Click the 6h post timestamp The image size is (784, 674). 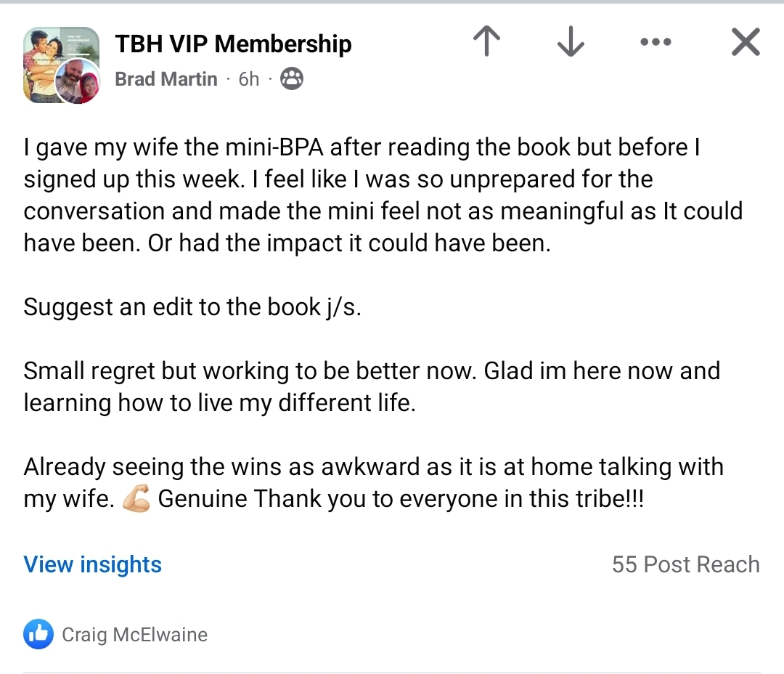pos(248,79)
